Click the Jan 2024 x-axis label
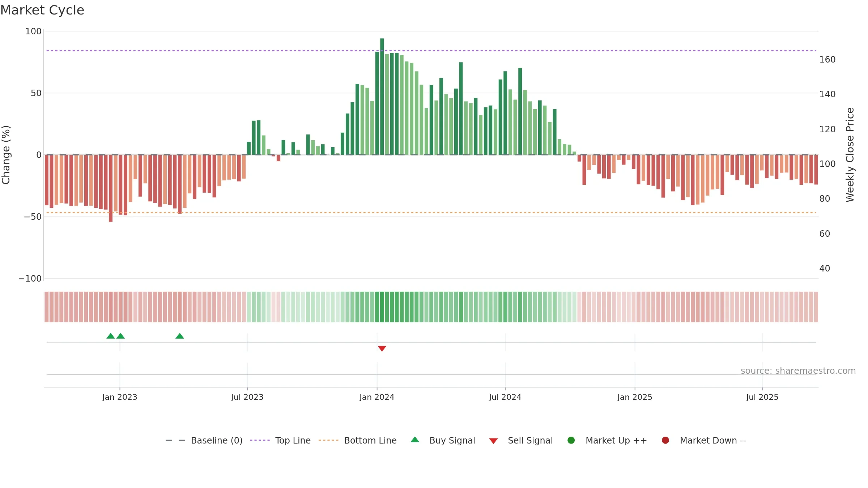 pos(377,397)
